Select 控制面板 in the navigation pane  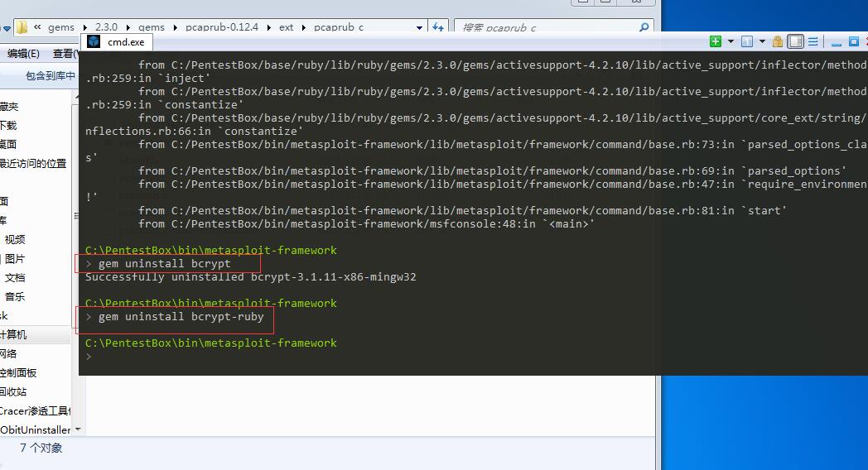18,373
